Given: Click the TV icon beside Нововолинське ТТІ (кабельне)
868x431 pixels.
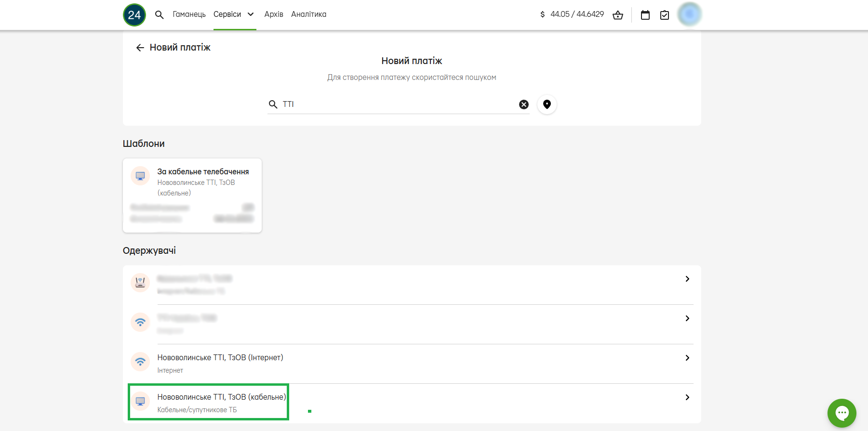Looking at the screenshot, I should [140, 401].
